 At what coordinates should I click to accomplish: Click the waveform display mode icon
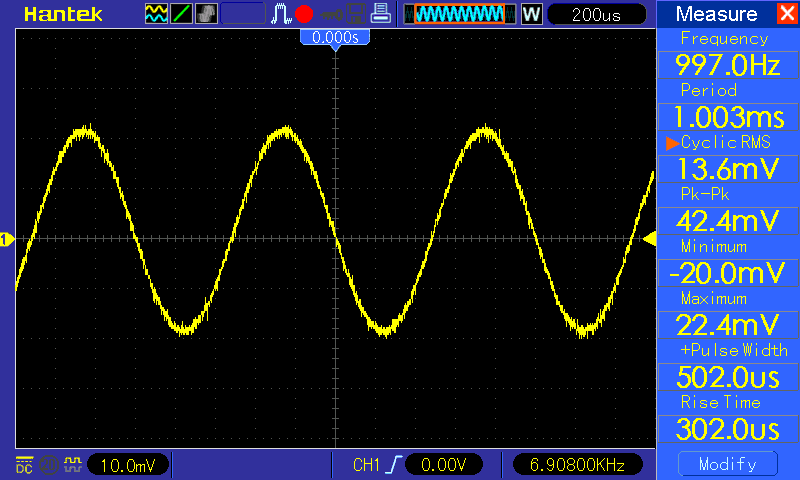point(157,14)
